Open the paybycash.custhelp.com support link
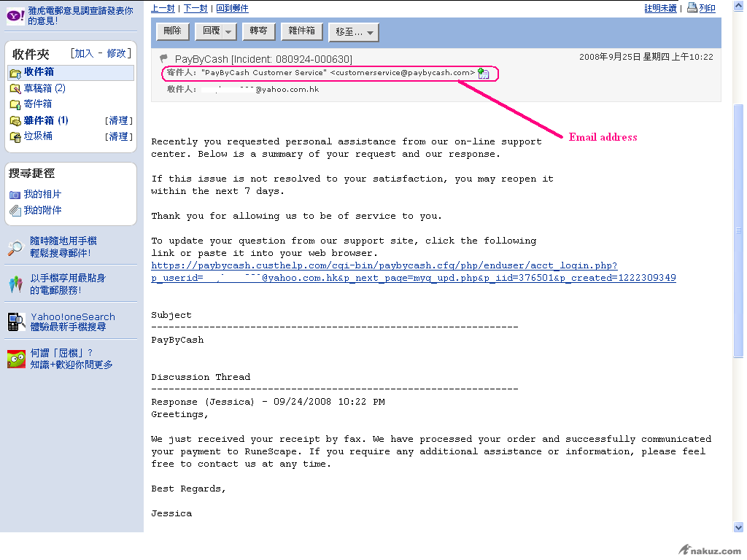Screen dimensions: 747x560 click(x=413, y=272)
